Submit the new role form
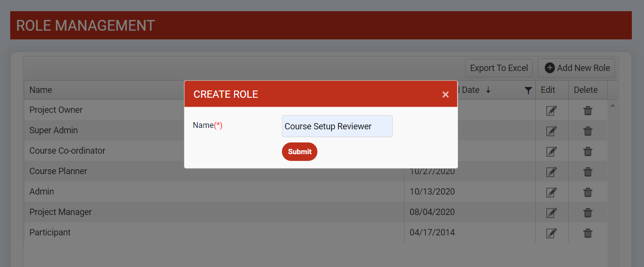Viewport: 644px width, 267px height. tap(300, 152)
